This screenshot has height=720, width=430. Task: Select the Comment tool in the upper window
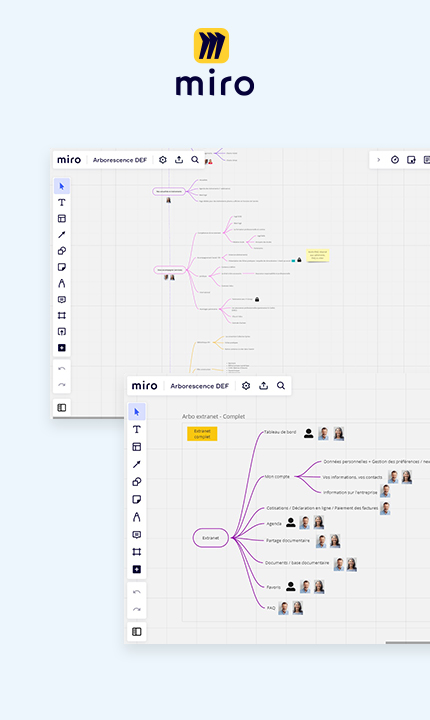pyautogui.click(x=62, y=299)
